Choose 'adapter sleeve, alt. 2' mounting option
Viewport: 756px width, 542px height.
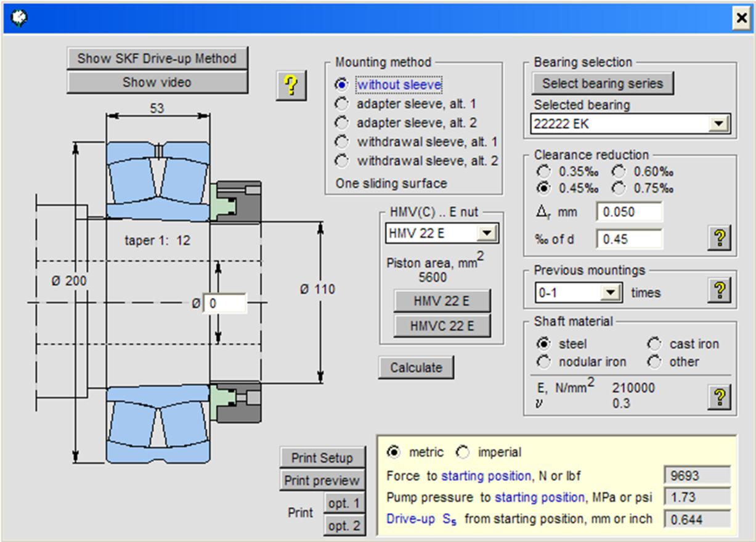point(341,123)
